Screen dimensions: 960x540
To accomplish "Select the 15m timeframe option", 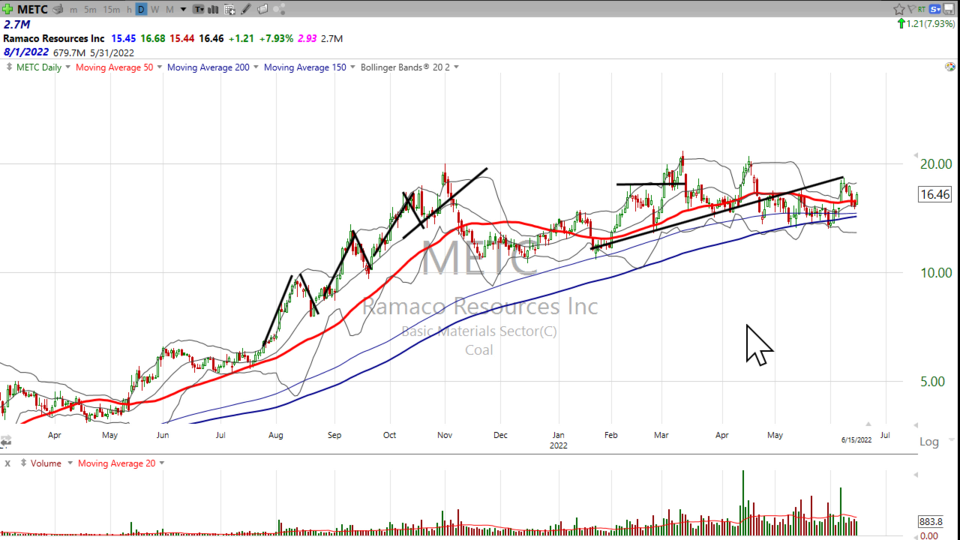I will tap(111, 9).
